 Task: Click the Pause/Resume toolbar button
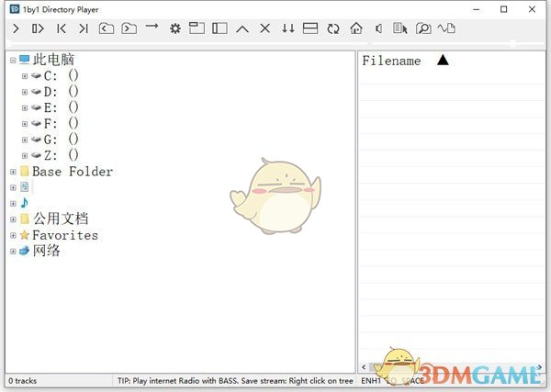point(38,28)
